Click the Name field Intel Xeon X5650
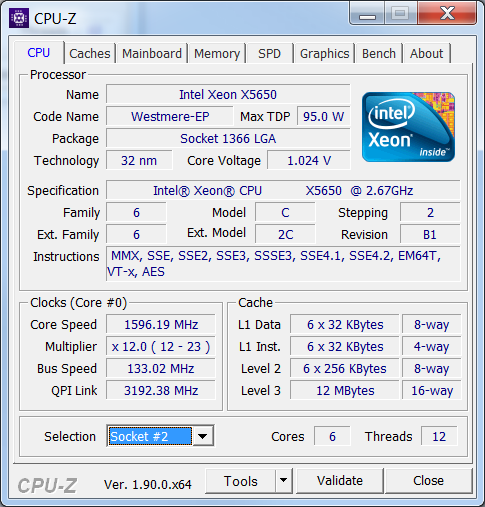The height and width of the screenshot is (507, 485). 228,94
